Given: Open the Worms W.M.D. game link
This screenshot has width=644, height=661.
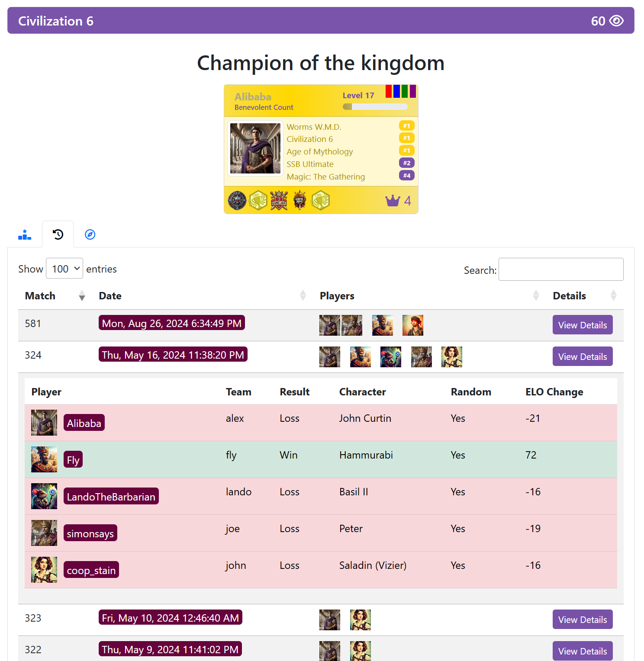Looking at the screenshot, I should (x=314, y=127).
